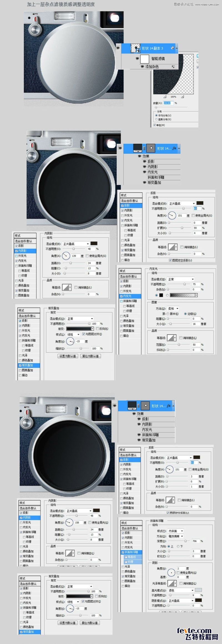Open 光泽等高线 contour picker in bevel dialog
The width and height of the screenshot is (222, 644).
tap(172, 583)
